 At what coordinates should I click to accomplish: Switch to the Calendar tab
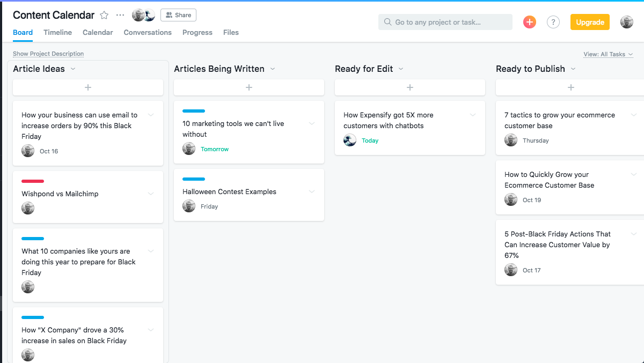[x=98, y=32]
